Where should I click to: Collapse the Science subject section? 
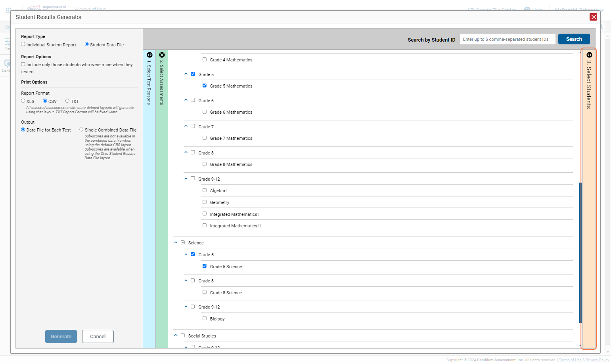(176, 242)
